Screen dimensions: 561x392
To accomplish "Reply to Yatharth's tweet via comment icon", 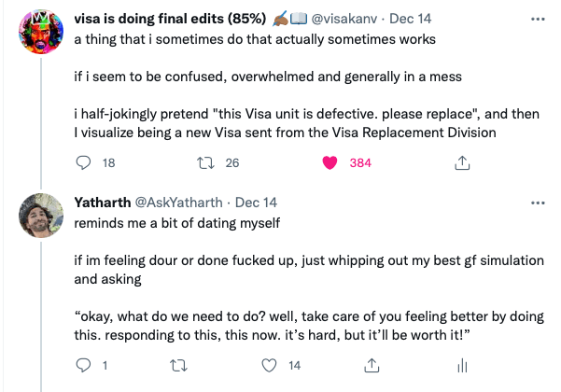I will 82,366.
